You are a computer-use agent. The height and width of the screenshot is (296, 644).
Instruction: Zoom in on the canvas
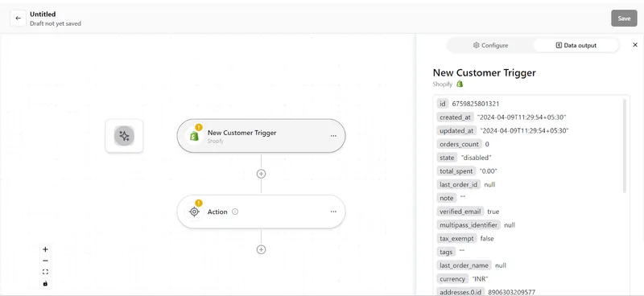point(45,249)
